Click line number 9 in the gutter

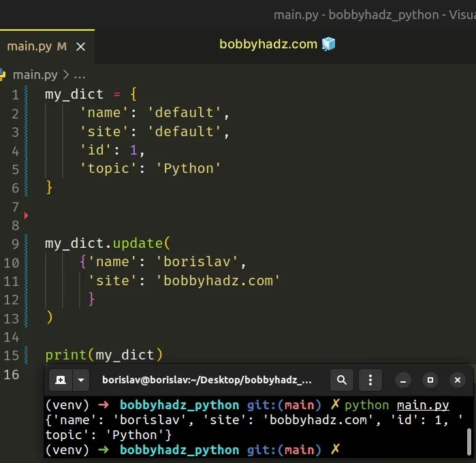(x=15, y=244)
